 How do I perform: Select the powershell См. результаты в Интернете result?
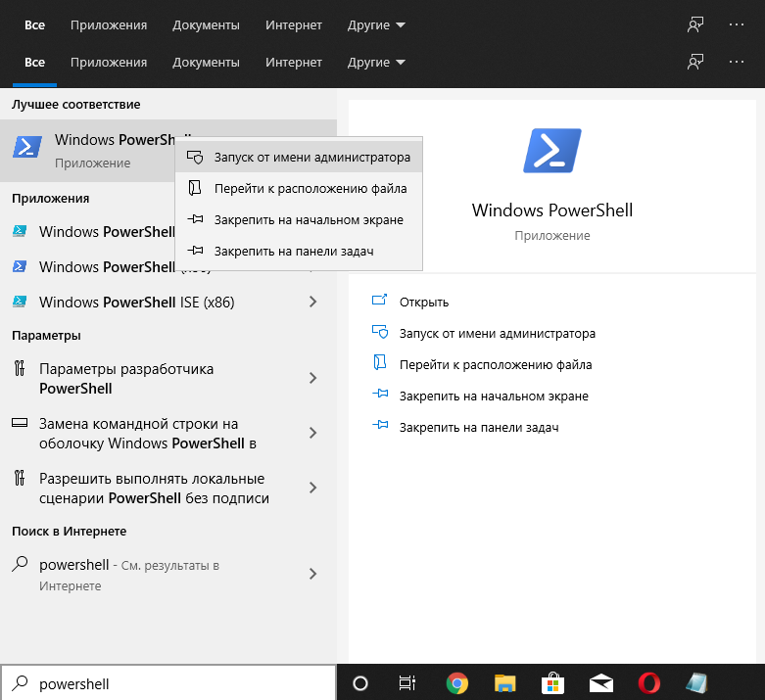coord(168,574)
